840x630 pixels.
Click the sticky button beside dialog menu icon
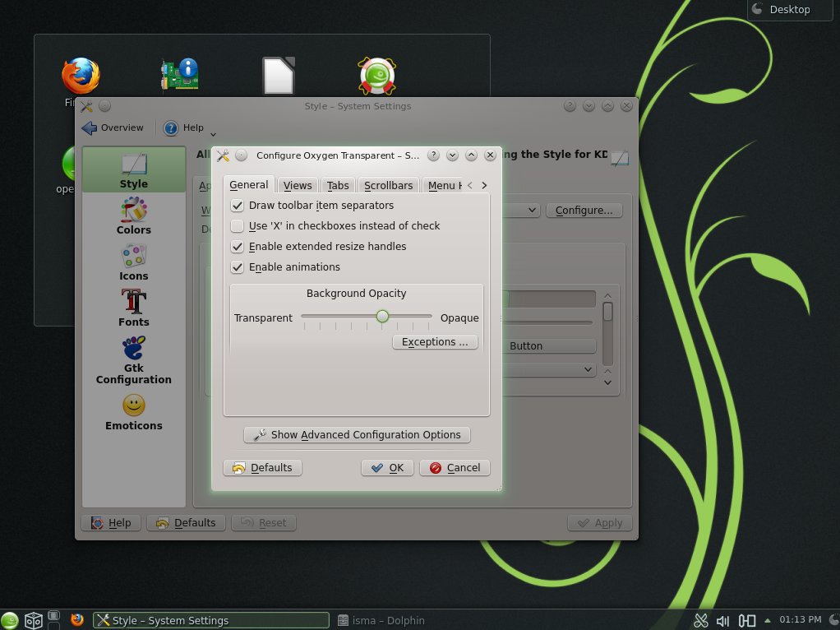tap(242, 155)
